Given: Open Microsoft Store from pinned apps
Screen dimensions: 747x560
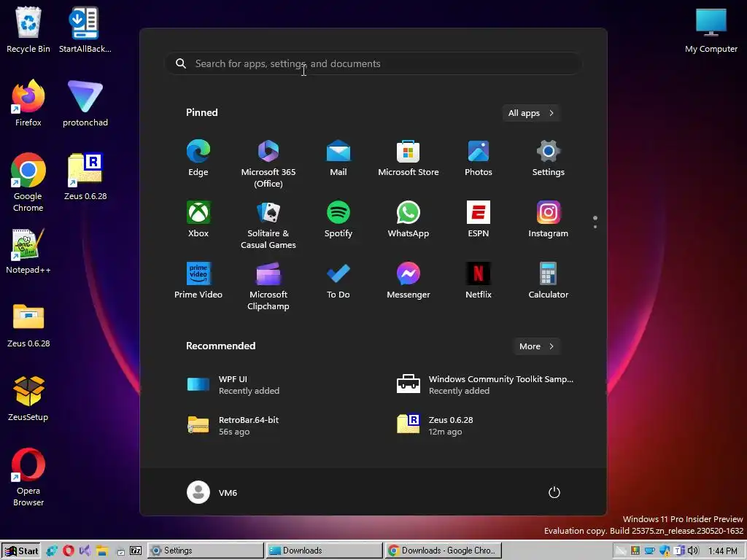Looking at the screenshot, I should pyautogui.click(x=409, y=158).
